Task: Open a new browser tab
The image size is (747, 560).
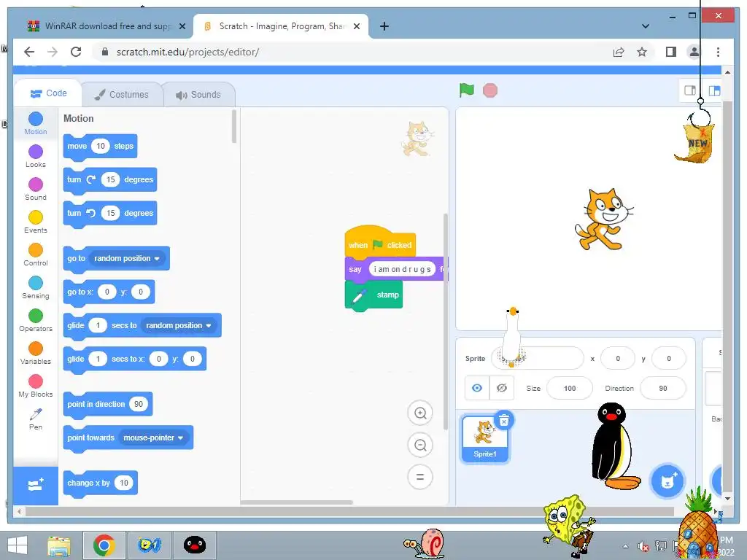Action: [384, 26]
